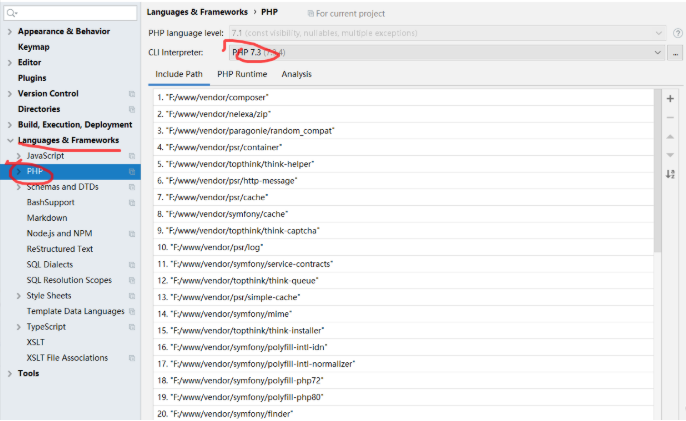Expand TypeScript node

pyautogui.click(x=18, y=327)
